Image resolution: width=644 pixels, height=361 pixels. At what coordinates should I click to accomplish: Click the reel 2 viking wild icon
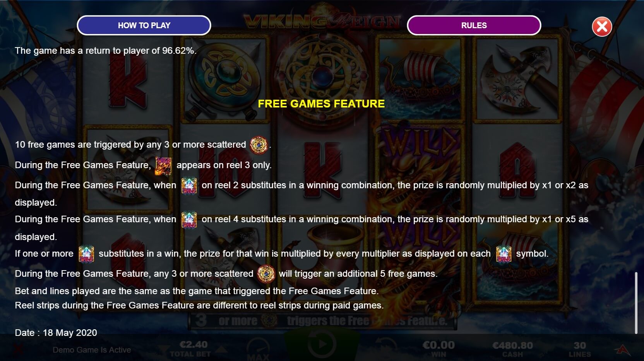click(189, 186)
